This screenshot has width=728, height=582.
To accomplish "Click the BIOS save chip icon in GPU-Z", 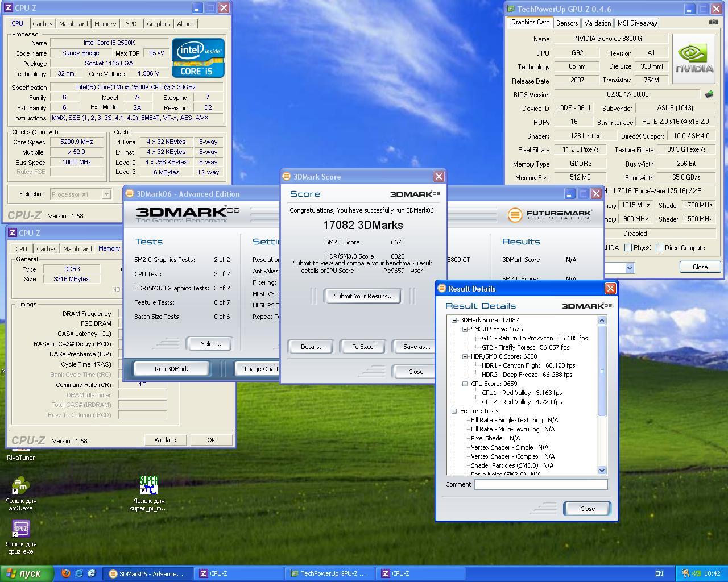I will pyautogui.click(x=709, y=94).
